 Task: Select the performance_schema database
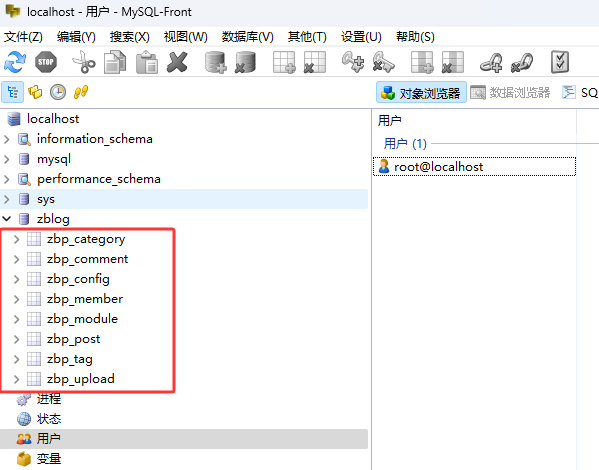99,179
